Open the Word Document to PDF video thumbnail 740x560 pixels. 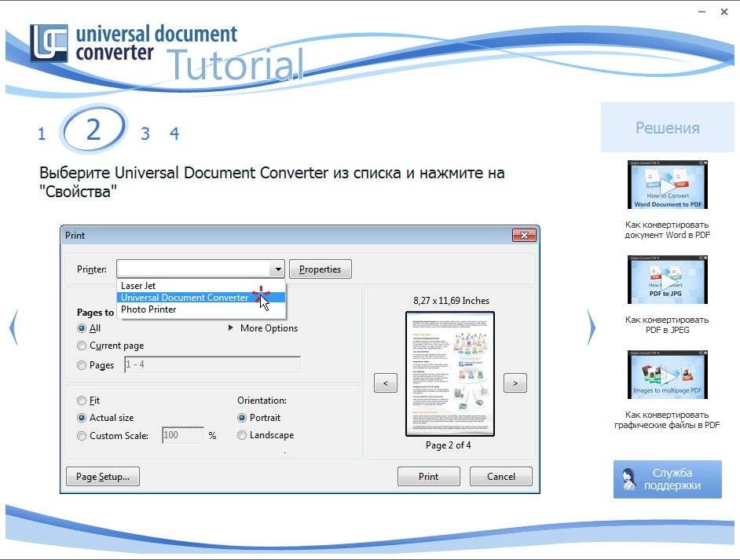[x=667, y=185]
